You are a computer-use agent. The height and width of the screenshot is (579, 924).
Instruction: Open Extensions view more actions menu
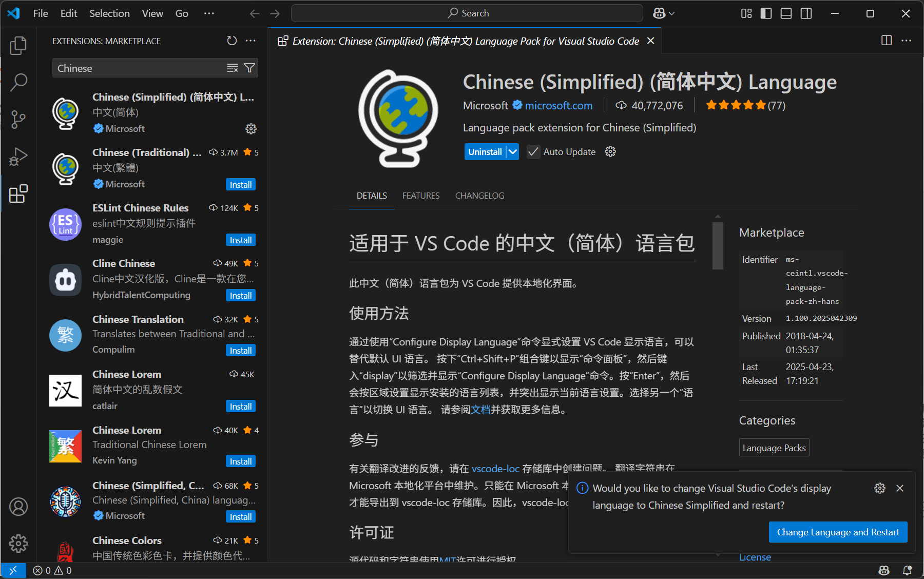[251, 41]
